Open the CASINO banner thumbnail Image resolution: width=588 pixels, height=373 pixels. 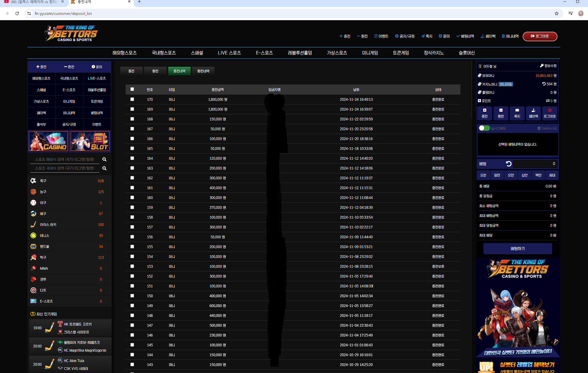[48, 141]
